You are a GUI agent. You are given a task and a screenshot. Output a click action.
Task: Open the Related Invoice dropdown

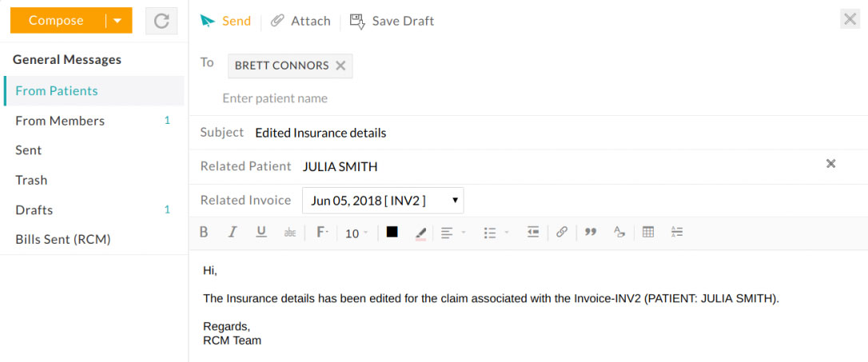pos(383,201)
